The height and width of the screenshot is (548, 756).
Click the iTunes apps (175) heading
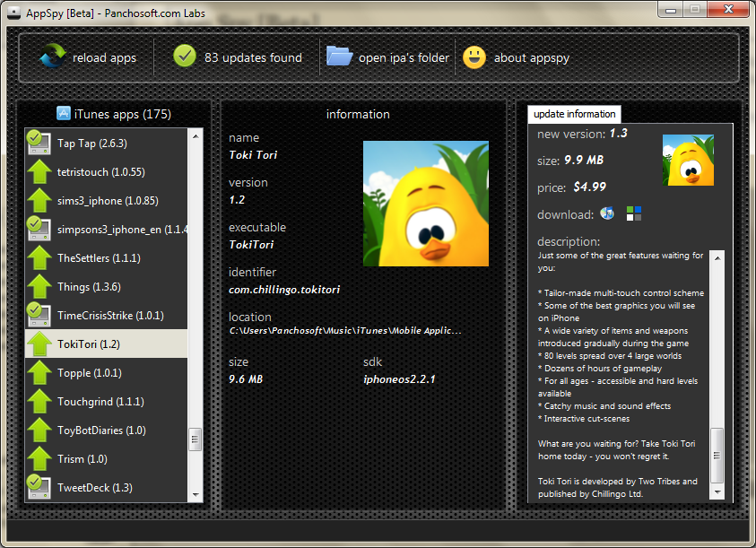pos(123,114)
